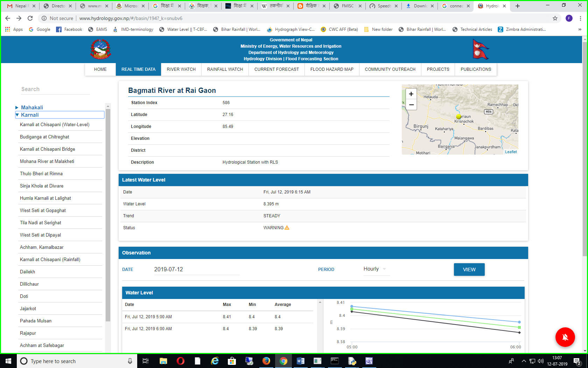Zoom in on the map
The image size is (588, 368).
[411, 94]
